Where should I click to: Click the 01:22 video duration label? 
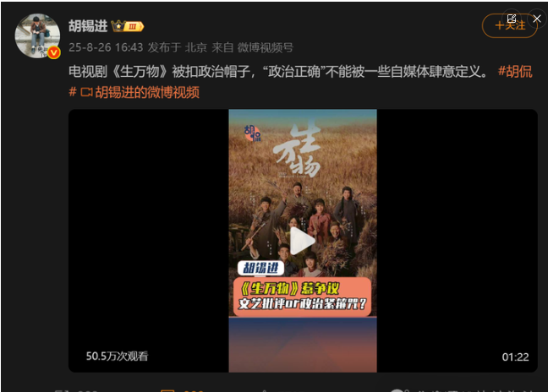515,357
